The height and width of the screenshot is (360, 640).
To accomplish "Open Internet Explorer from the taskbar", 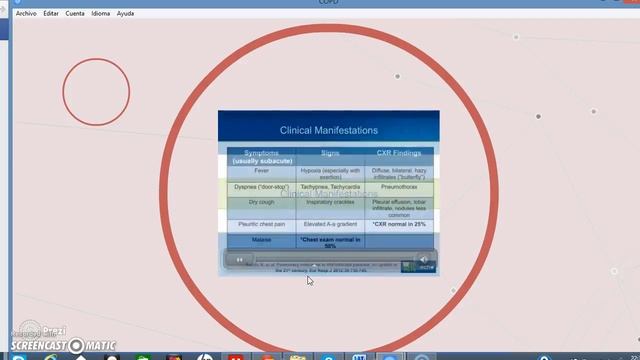I will pyautogui.click(x=51, y=357).
